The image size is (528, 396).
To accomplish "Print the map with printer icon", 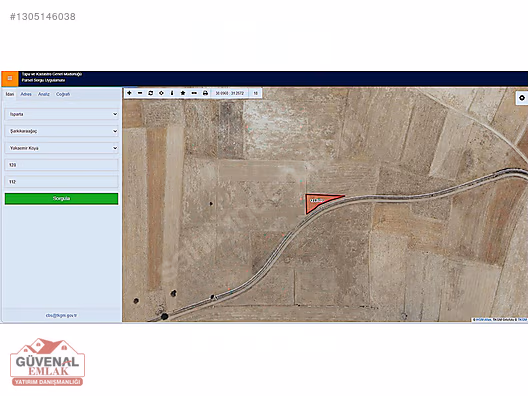I will (205, 93).
